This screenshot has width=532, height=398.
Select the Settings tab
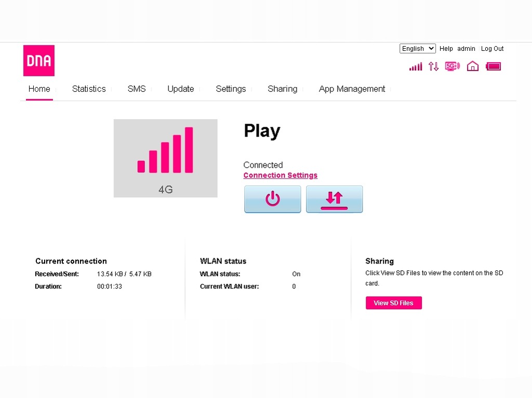[x=231, y=89]
